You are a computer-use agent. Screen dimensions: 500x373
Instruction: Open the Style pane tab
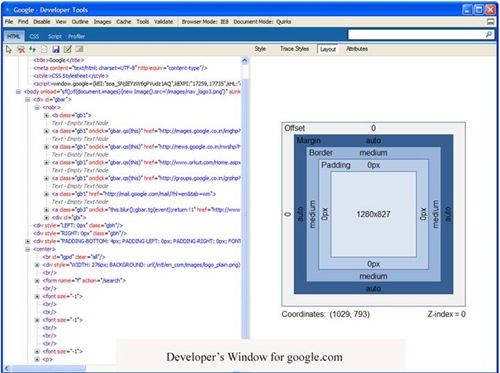pyautogui.click(x=260, y=49)
